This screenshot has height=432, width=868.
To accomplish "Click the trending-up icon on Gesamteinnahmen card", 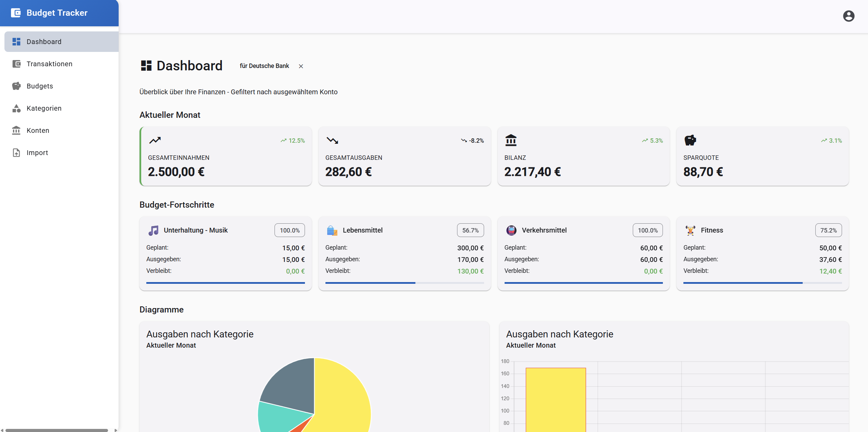I will click(155, 140).
